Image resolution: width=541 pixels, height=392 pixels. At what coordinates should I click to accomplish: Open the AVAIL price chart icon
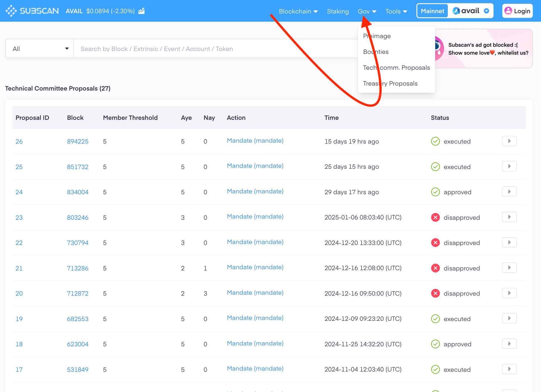[142, 11]
